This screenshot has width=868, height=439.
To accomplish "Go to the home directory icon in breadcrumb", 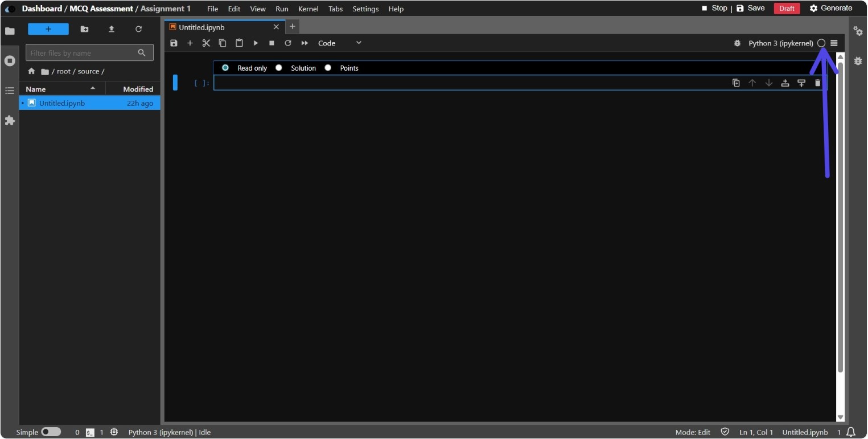I will (31, 71).
